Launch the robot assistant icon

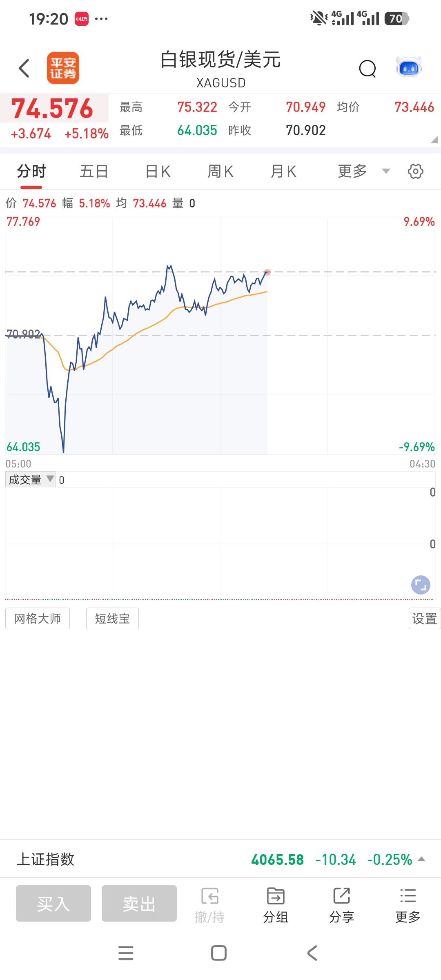(409, 67)
